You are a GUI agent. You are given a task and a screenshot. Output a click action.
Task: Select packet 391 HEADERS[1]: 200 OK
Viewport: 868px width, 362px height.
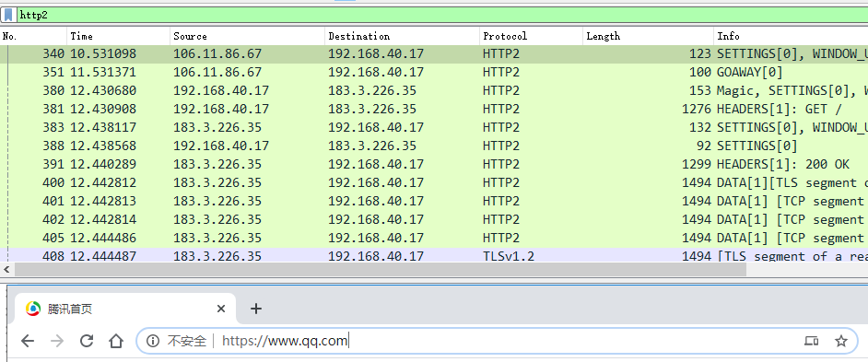pos(434,164)
